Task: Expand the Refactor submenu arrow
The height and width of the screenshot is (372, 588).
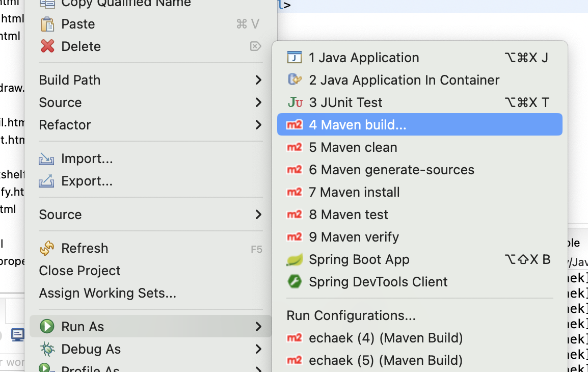Action: 258,125
